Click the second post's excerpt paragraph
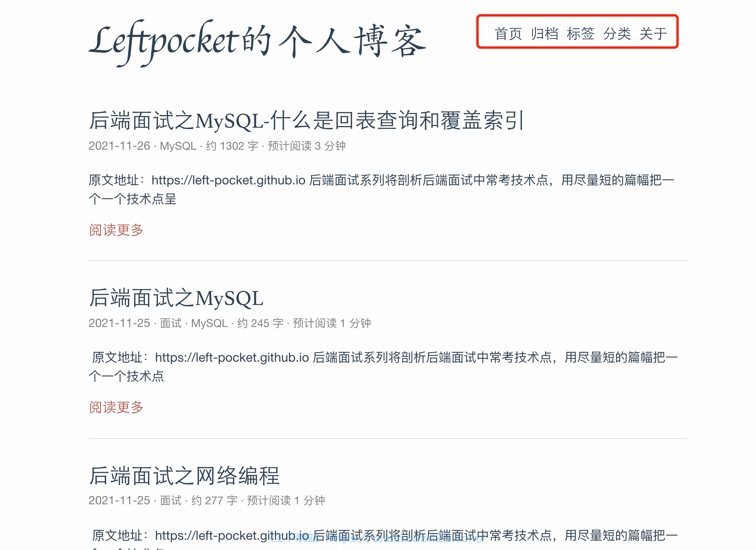This screenshot has width=756, height=550. [383, 367]
